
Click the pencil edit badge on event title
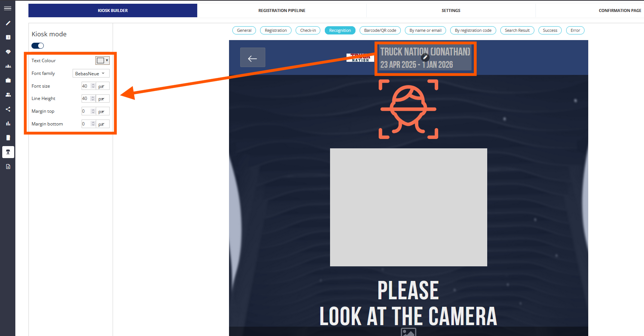(425, 57)
